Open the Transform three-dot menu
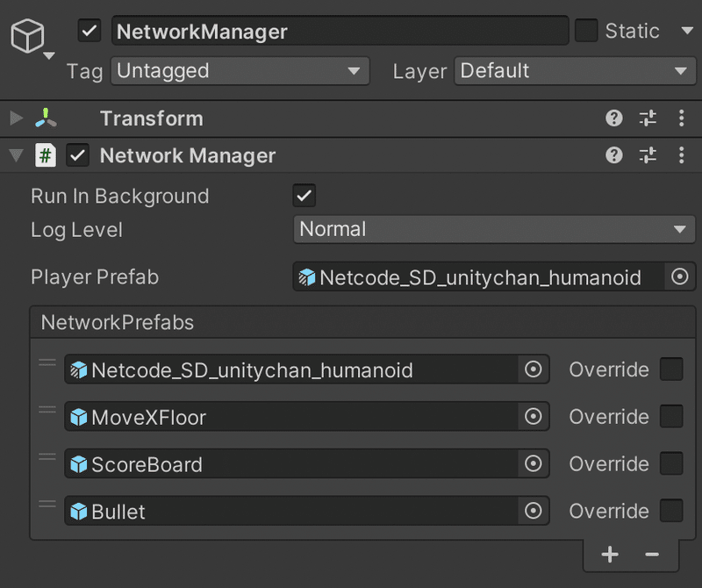Image resolution: width=702 pixels, height=588 pixels. click(682, 118)
